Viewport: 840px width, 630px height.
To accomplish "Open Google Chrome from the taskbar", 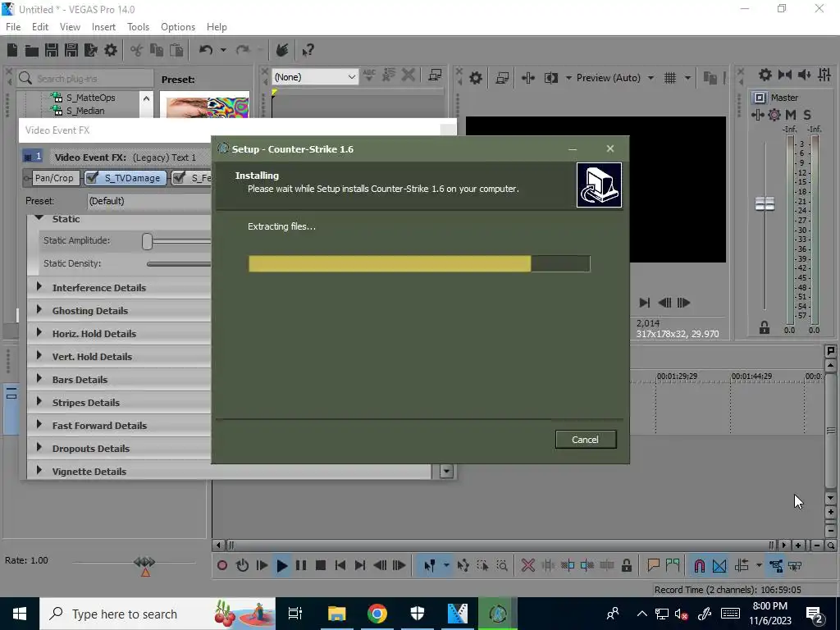I will tap(377, 614).
